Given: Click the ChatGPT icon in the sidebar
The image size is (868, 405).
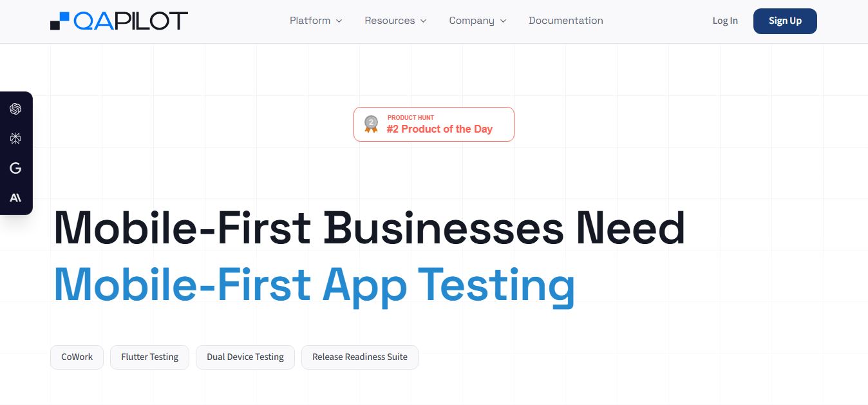Looking at the screenshot, I should point(15,109).
